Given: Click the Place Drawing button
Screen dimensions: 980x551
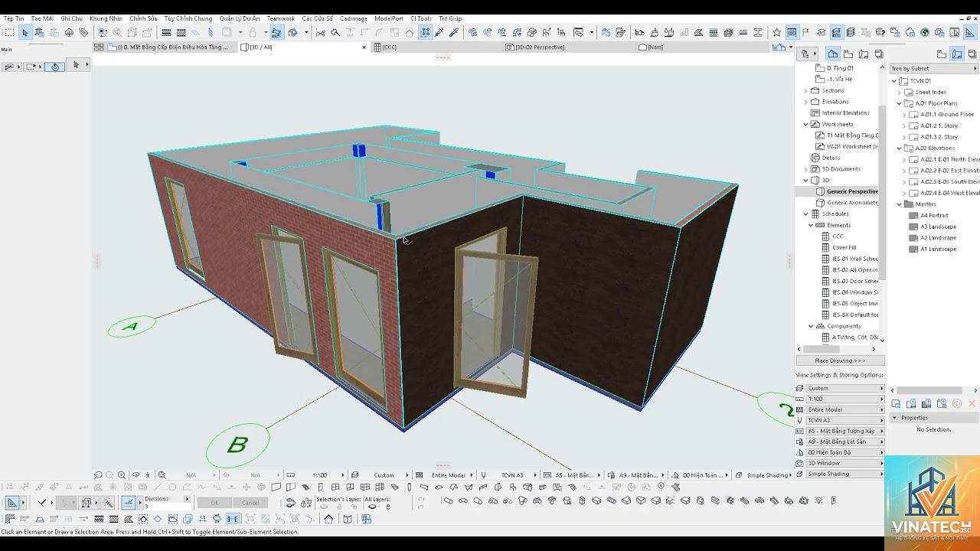Looking at the screenshot, I should (x=840, y=360).
